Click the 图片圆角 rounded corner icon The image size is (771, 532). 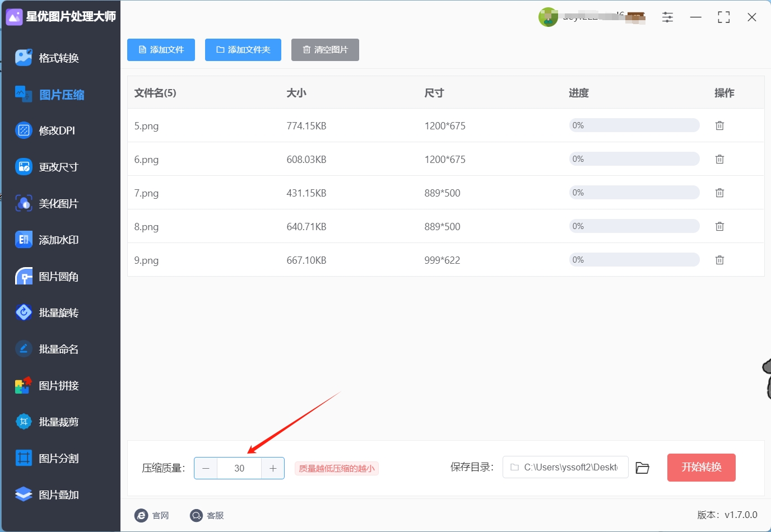(24, 277)
